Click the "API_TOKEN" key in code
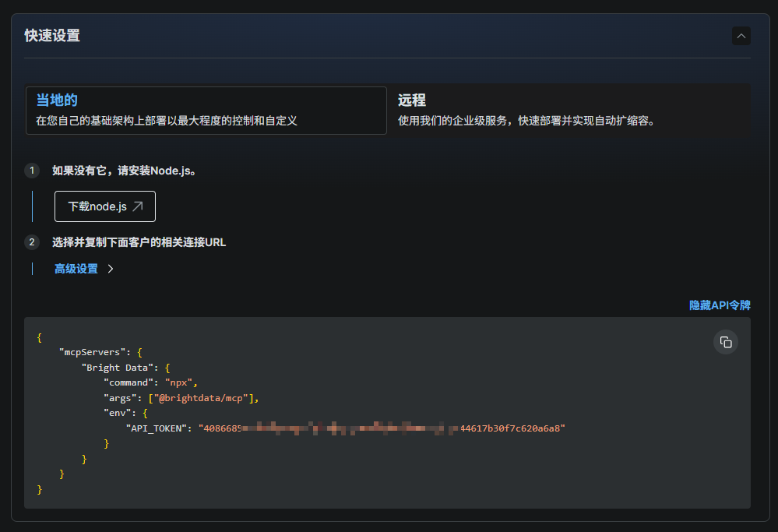This screenshot has width=778, height=532. pos(157,428)
